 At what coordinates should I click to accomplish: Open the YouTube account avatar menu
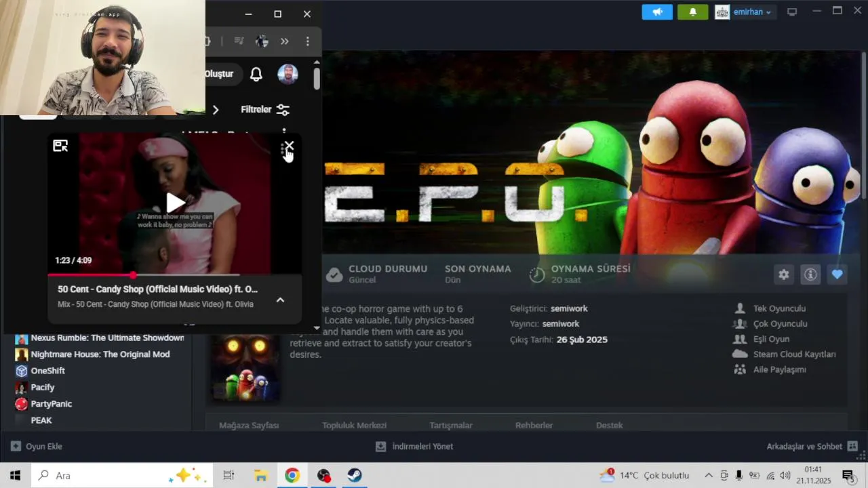pos(288,75)
